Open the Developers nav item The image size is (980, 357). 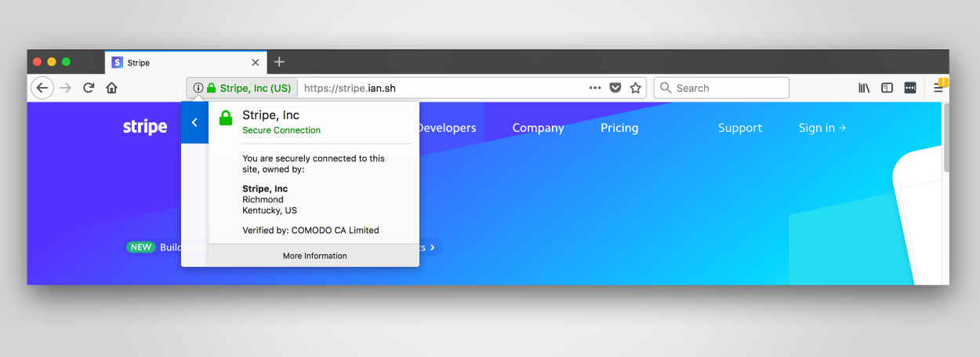(x=448, y=128)
